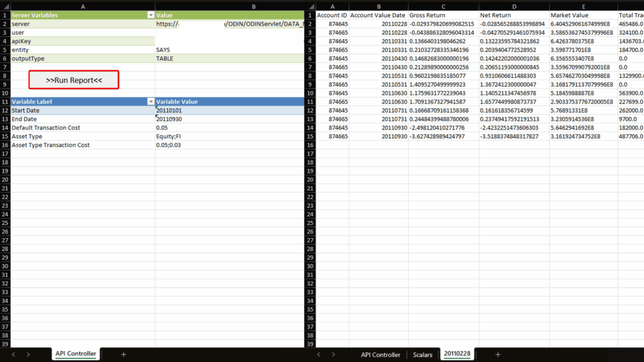Screen dimensions: 644x362
Task: Click select-all corner of left sheet
Action: click(x=5, y=6)
